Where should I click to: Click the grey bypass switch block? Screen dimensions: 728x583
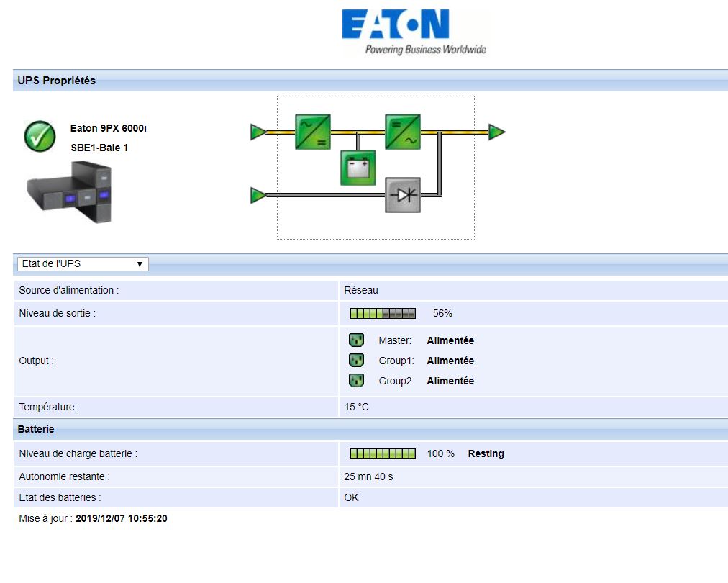[403, 195]
